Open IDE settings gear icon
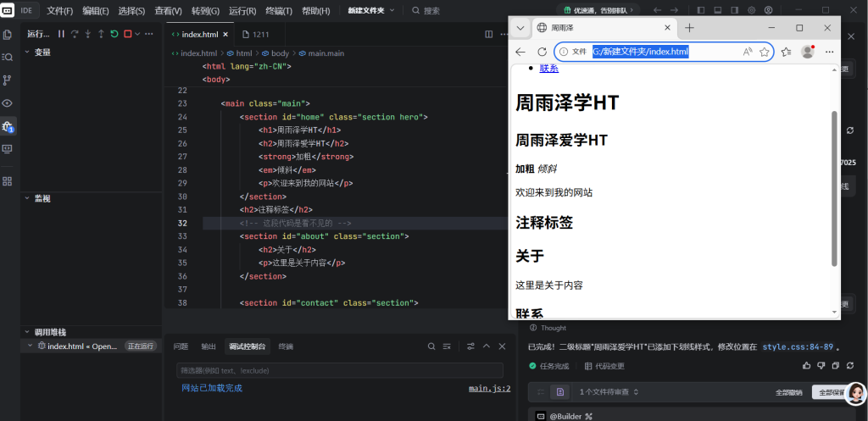Image resolution: width=868 pixels, height=421 pixels. tap(752, 10)
